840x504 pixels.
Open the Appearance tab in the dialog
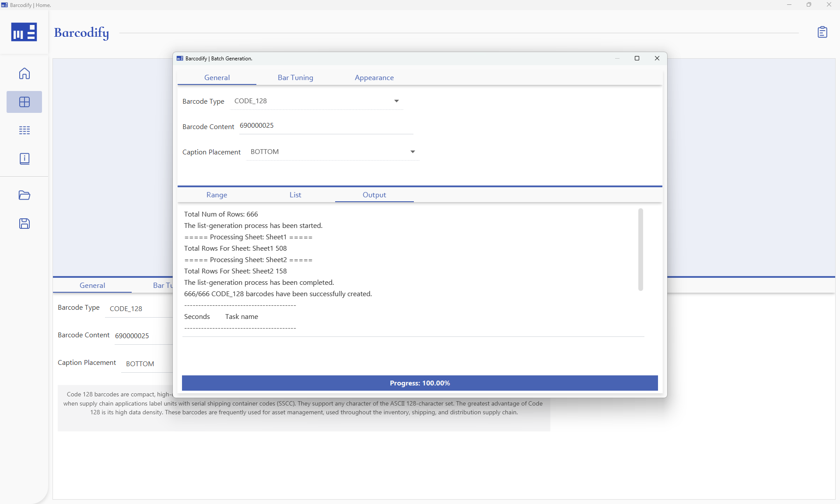click(374, 77)
